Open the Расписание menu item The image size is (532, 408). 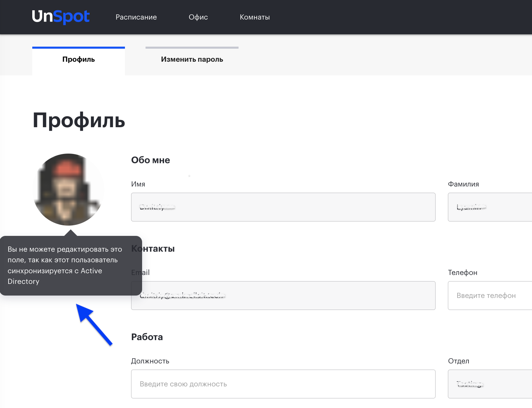coord(136,17)
